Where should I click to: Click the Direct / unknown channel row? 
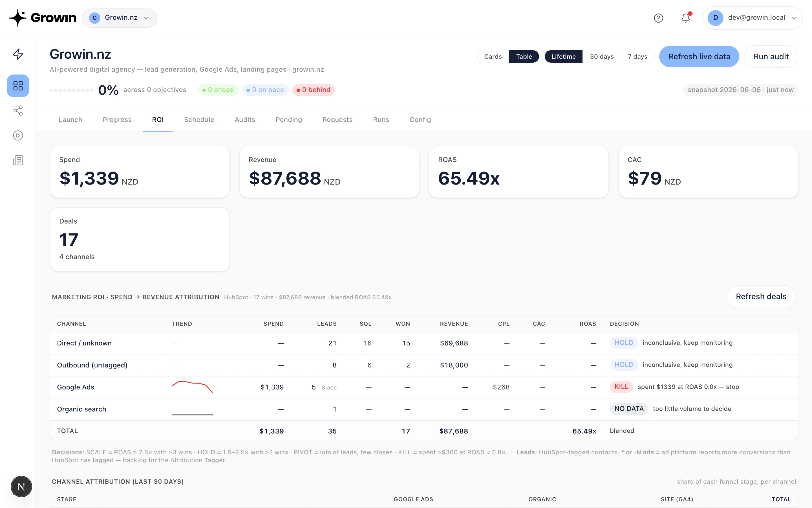(424, 343)
